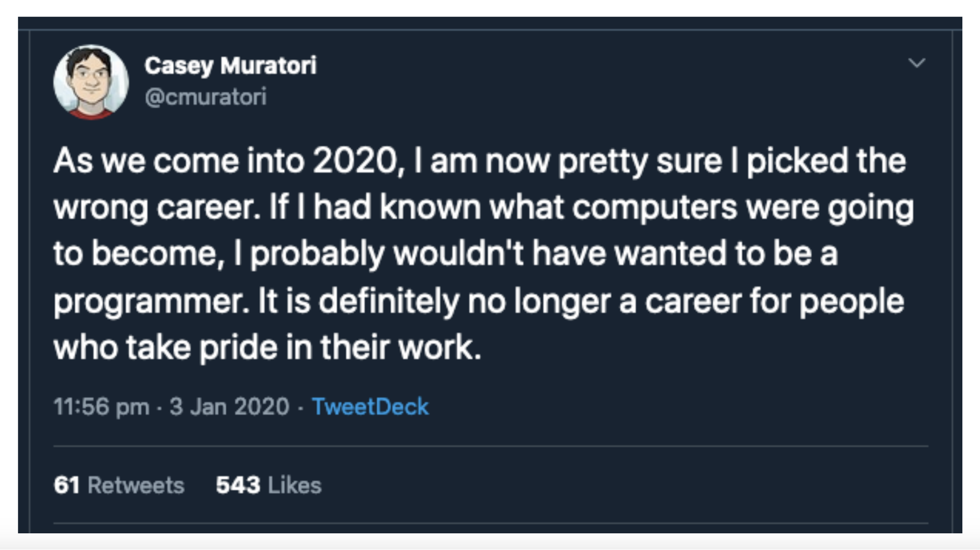Click Casey Muratori's cartoon profile avatar
Image resolution: width=980 pixels, height=550 pixels.
pyautogui.click(x=91, y=82)
